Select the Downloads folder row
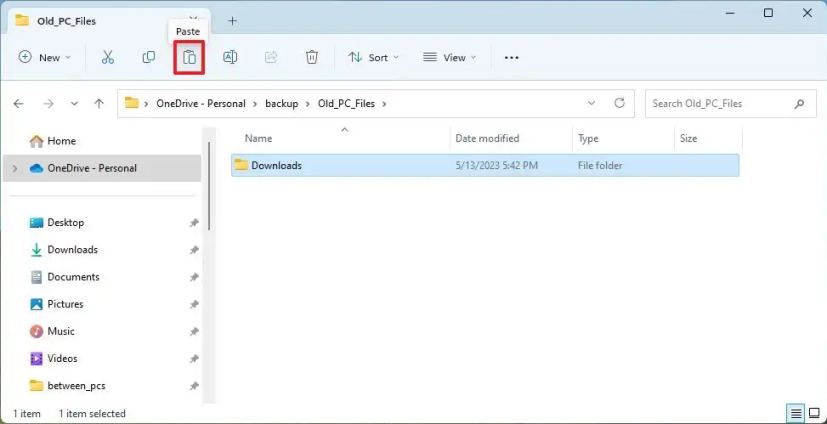Screen dimensions: 827x424 (485, 166)
